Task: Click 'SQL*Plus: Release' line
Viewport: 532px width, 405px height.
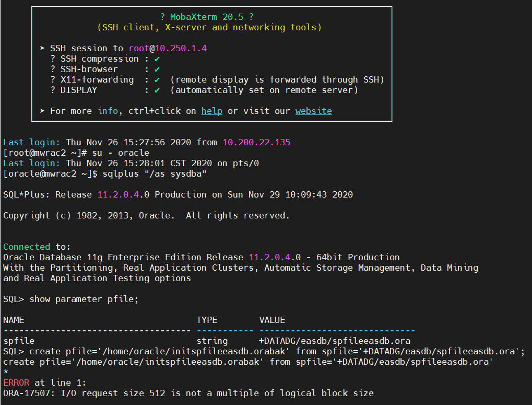Action: [178, 194]
